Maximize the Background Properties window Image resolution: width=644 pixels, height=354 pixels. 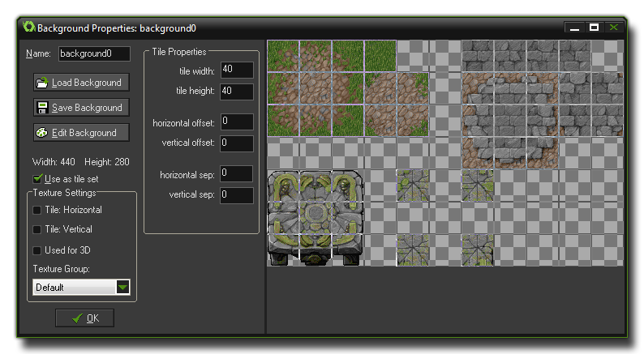595,28
